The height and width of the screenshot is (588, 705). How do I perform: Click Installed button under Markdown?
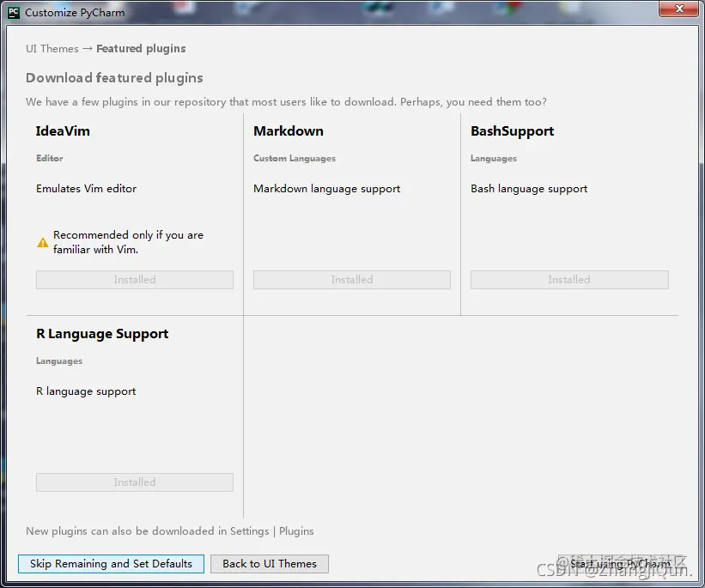pos(351,280)
